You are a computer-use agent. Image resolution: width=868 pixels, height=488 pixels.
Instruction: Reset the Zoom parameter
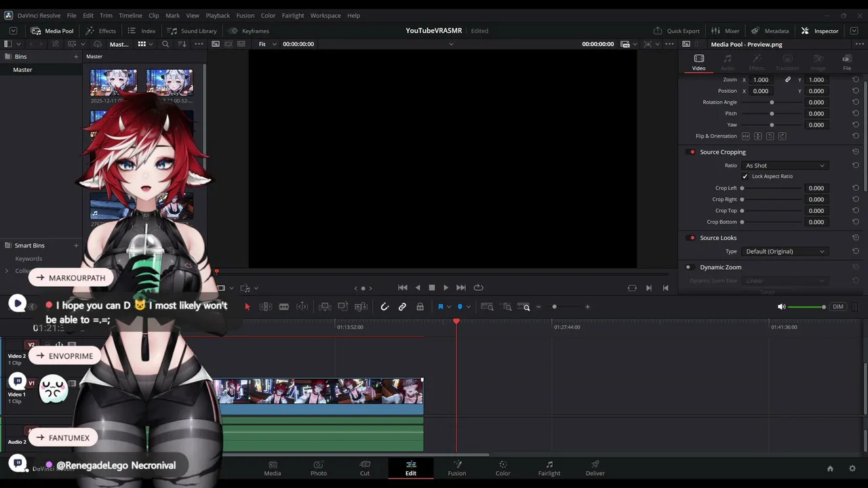(x=856, y=80)
